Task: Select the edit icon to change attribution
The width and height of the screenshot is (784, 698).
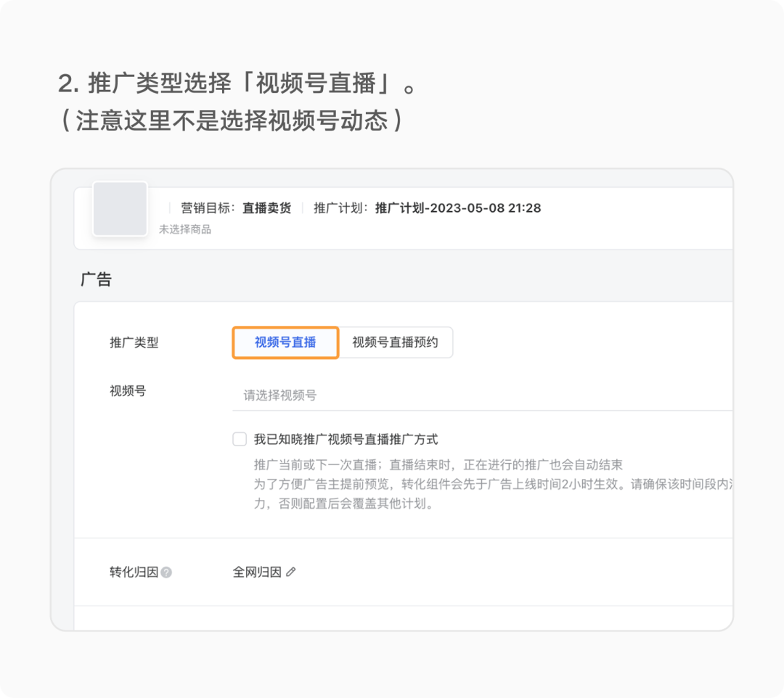Action: point(292,572)
